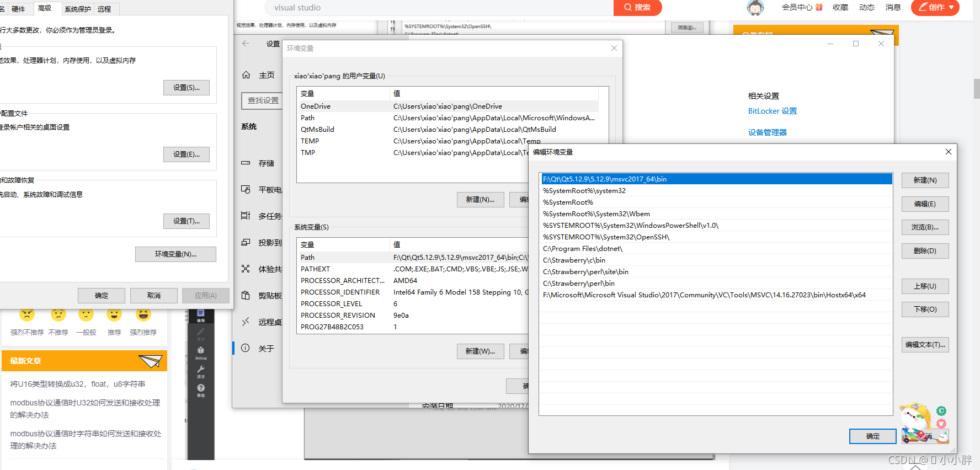Focus the 查找设置 search field
Screen dimensions: 980x470
[262, 100]
